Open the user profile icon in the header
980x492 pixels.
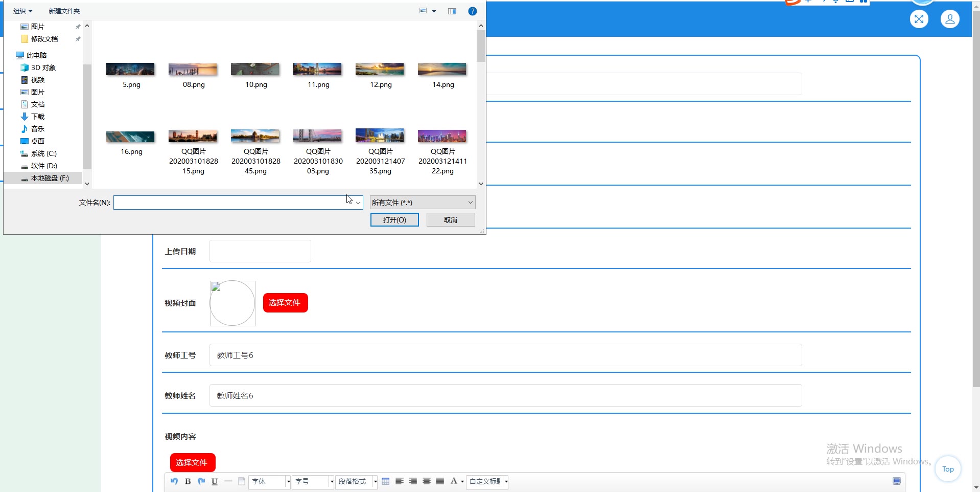950,19
